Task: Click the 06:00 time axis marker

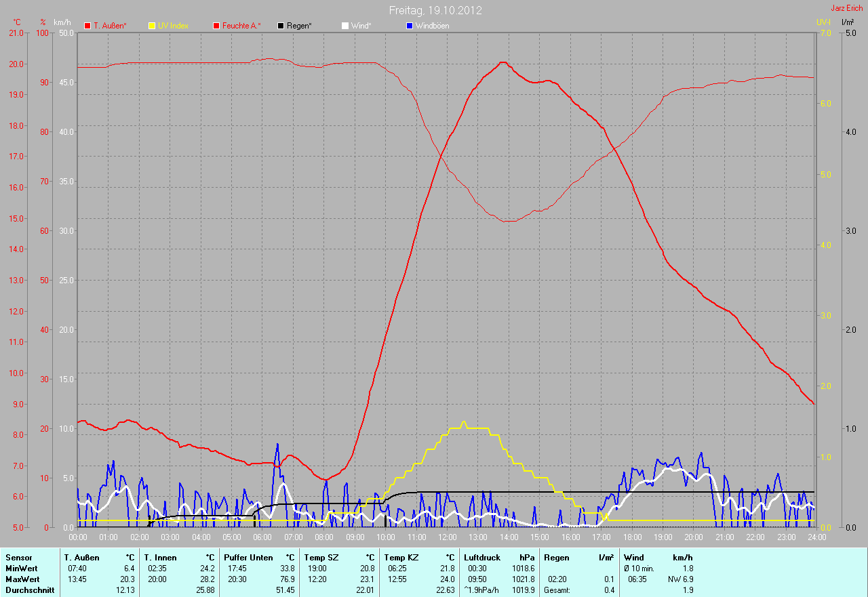Action: point(262,537)
